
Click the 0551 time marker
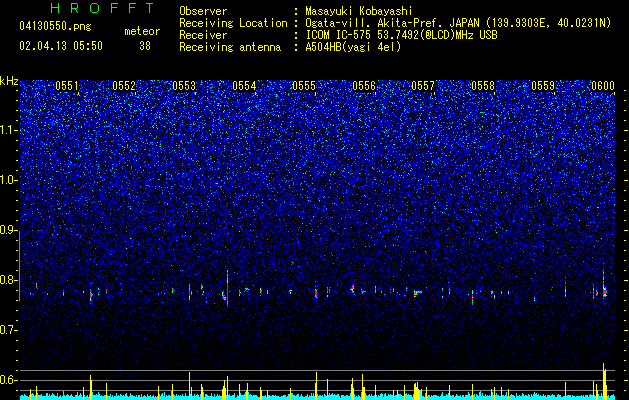(67, 86)
